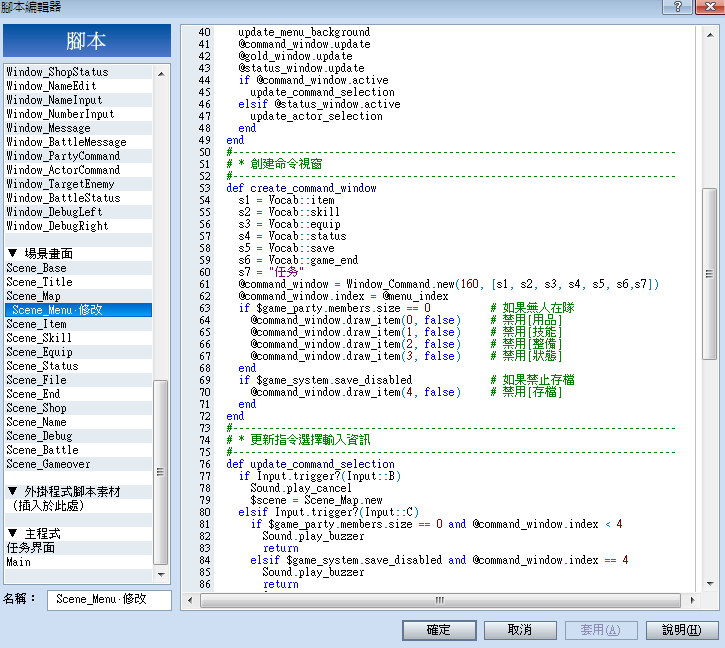Select Window_NumberInput script

click(x=79, y=114)
